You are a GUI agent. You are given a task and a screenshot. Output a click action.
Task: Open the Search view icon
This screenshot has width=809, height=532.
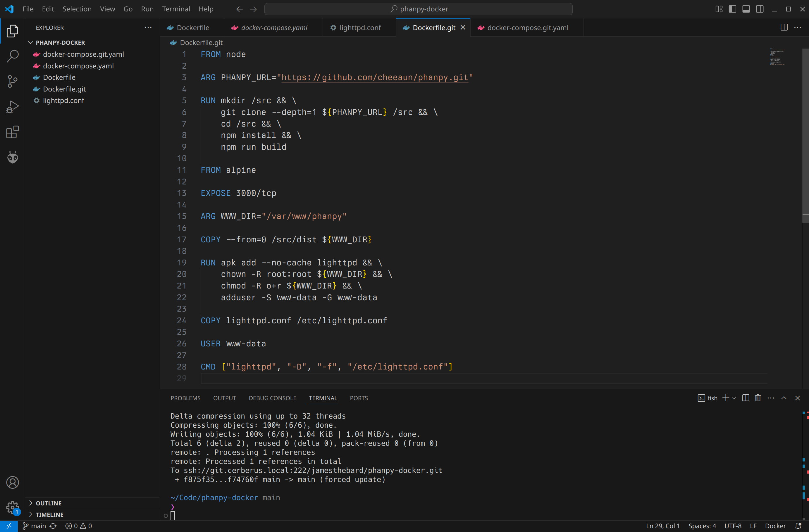(x=12, y=56)
